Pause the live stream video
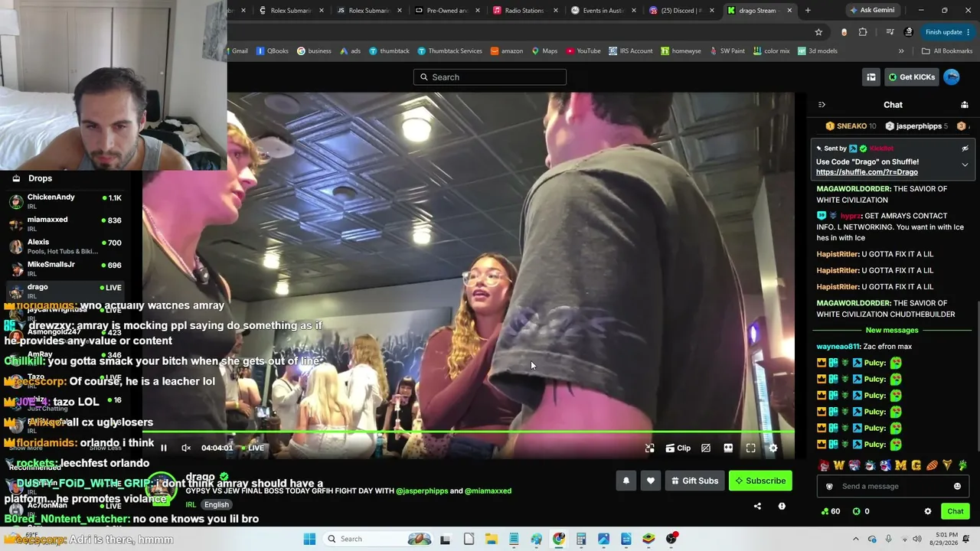 point(164,448)
